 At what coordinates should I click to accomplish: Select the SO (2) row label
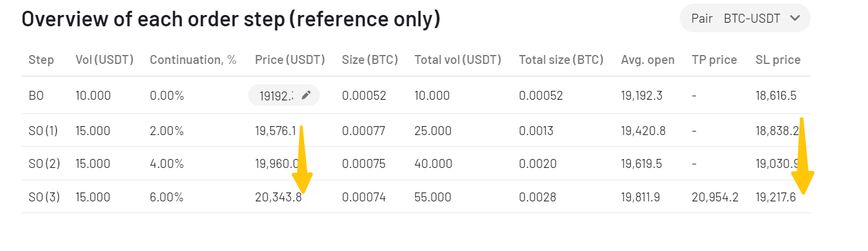coord(44,163)
